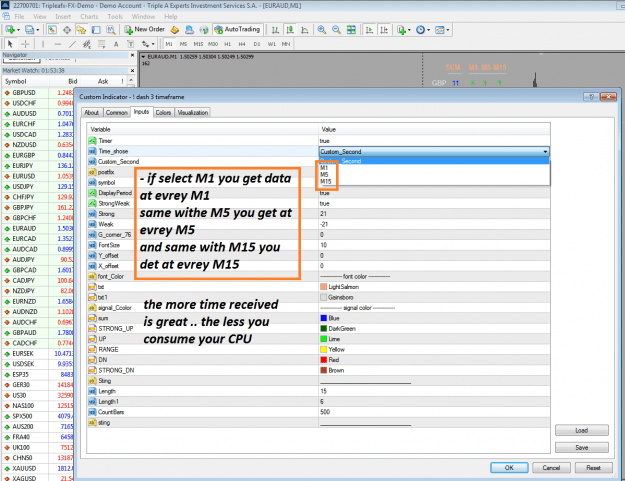The image size is (625, 481).
Task: Select the text label tool
Action: (x=130, y=44)
